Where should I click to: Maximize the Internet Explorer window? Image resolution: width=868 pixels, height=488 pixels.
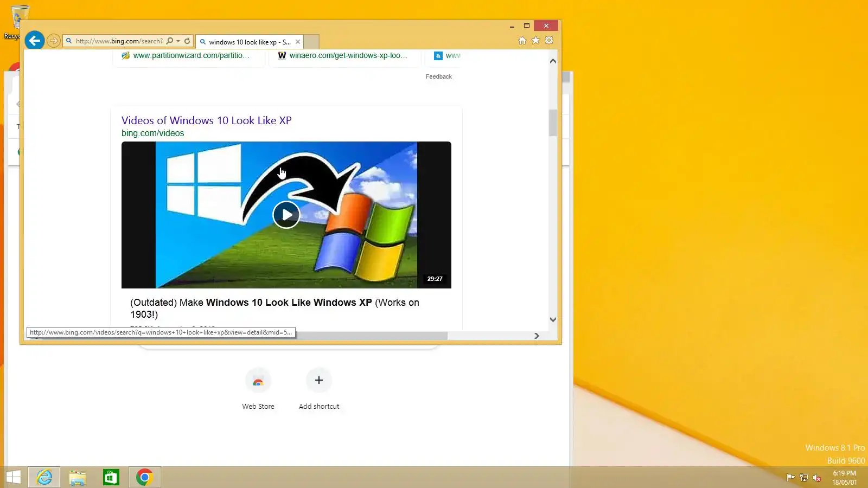click(x=526, y=26)
